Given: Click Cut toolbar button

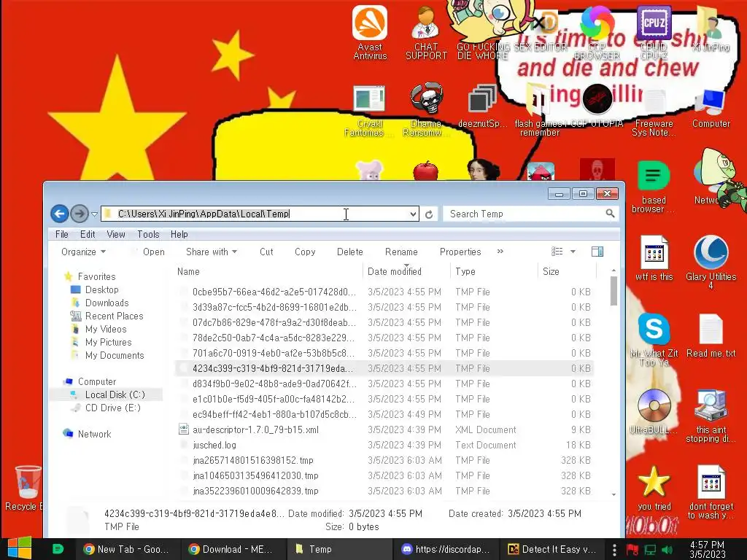Looking at the screenshot, I should [x=266, y=252].
